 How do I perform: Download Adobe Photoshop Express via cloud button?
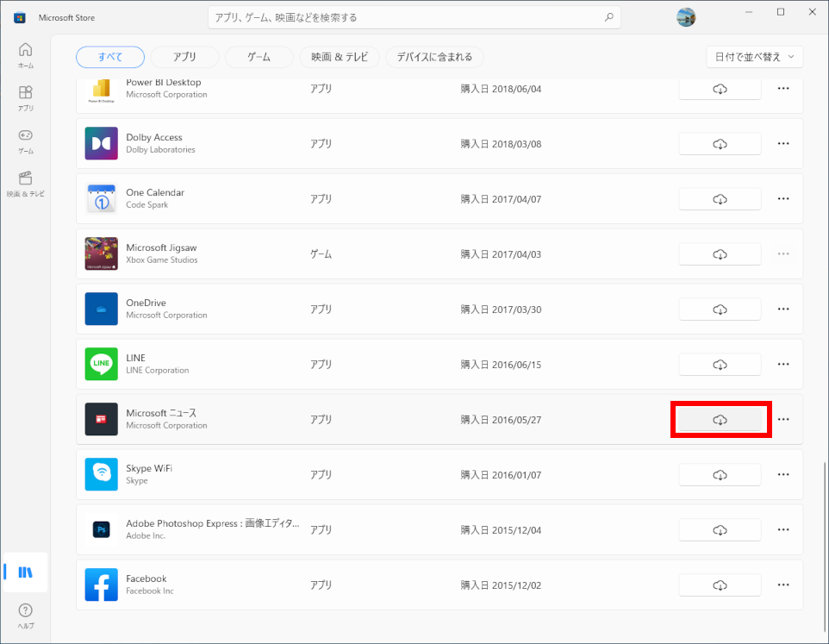pyautogui.click(x=720, y=530)
